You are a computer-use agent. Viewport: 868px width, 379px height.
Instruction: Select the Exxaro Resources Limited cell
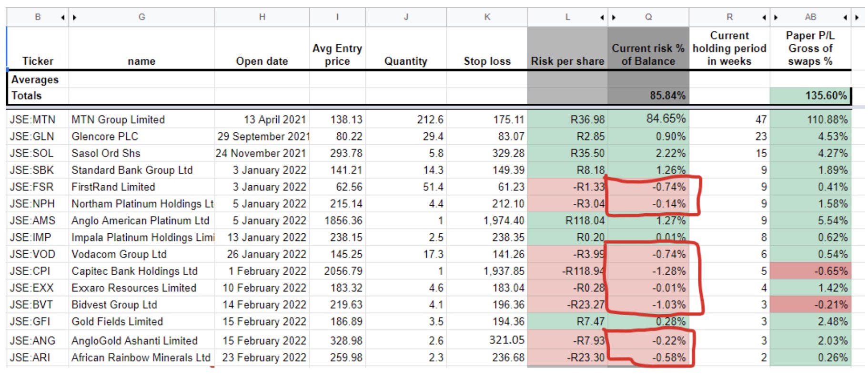141,288
